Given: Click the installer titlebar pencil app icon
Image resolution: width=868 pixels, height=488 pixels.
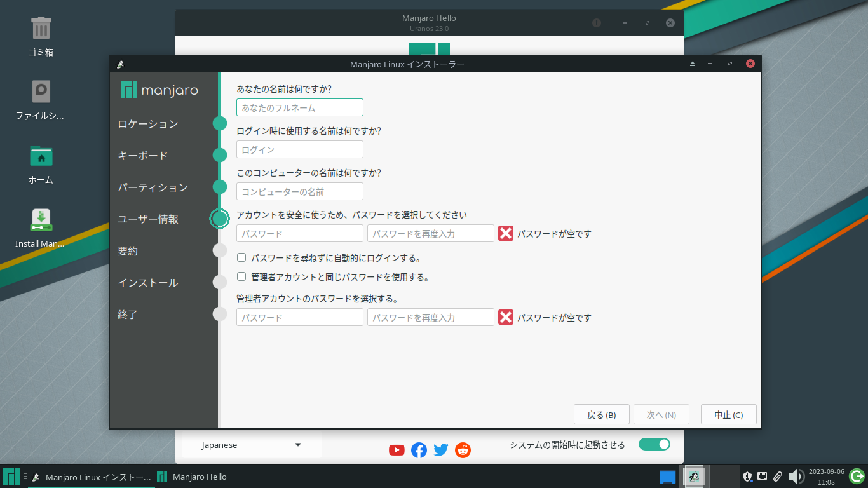Looking at the screenshot, I should coord(120,64).
